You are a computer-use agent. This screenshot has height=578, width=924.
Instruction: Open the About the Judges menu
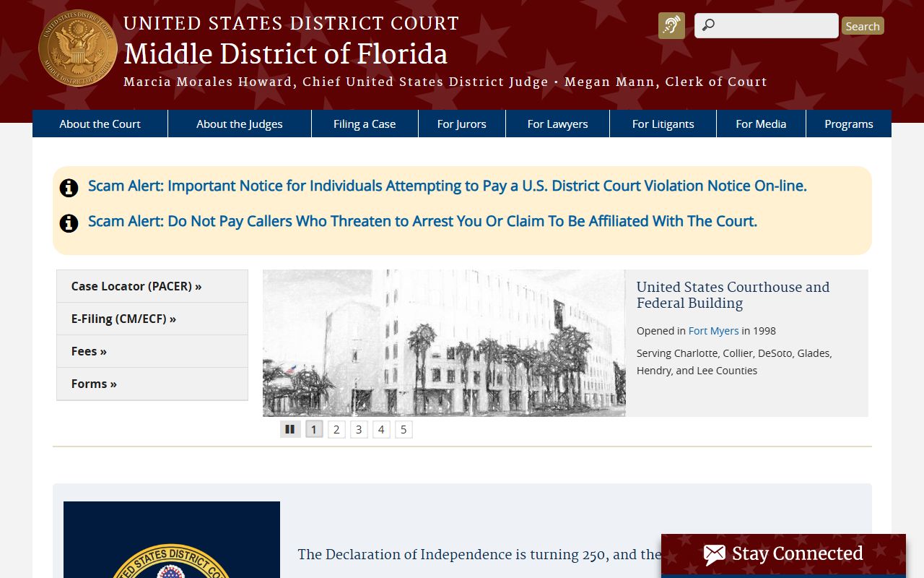tap(240, 124)
